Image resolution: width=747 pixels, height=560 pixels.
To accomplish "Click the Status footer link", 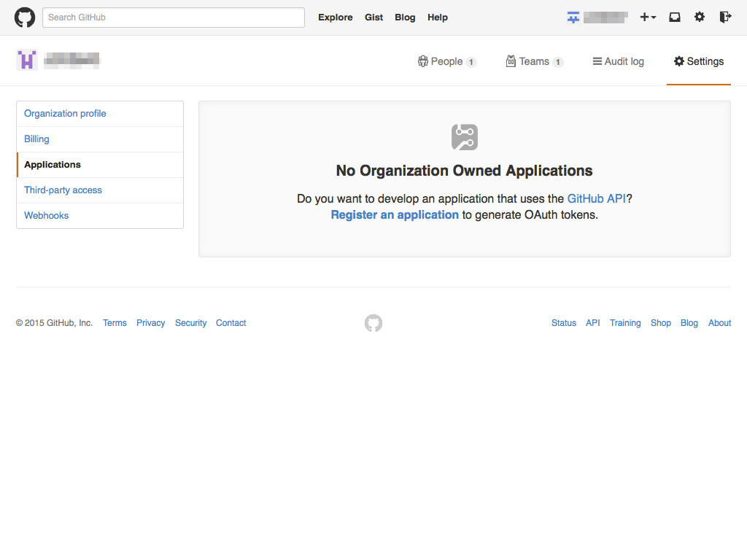I will pos(563,323).
